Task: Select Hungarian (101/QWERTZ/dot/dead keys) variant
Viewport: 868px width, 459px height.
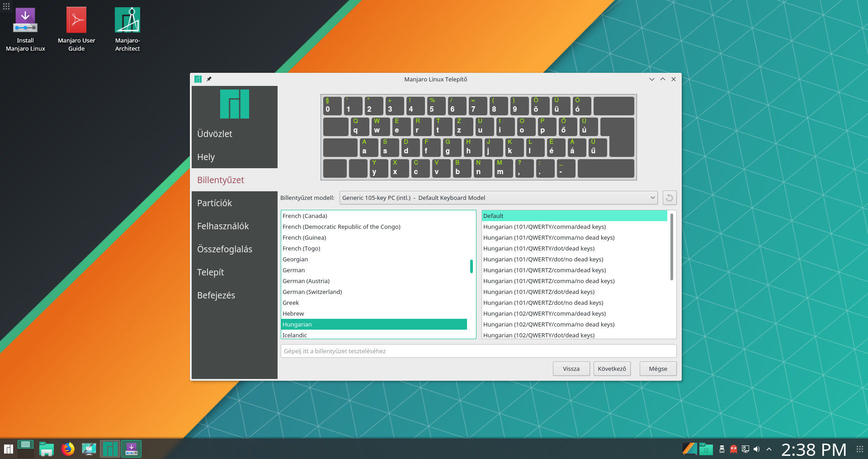Action: click(574, 292)
